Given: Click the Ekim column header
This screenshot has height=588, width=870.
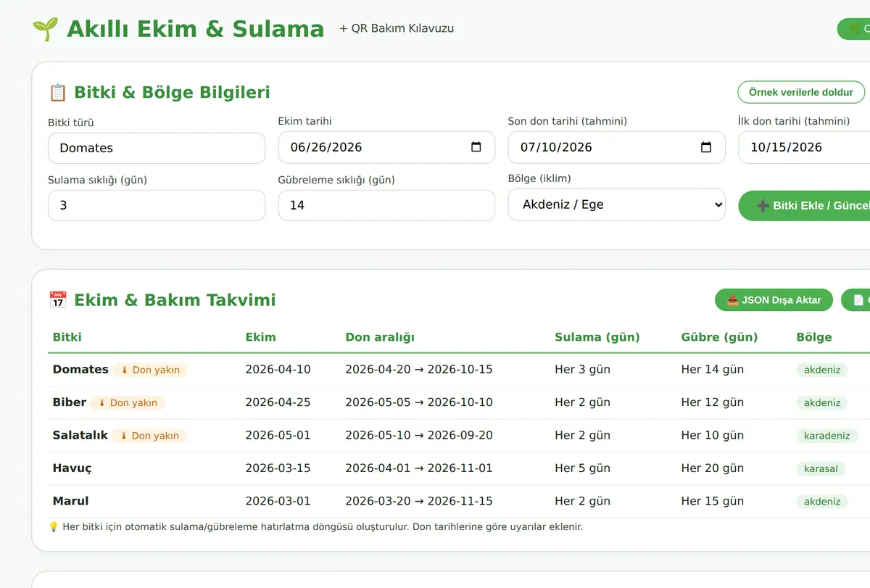Looking at the screenshot, I should 260,336.
